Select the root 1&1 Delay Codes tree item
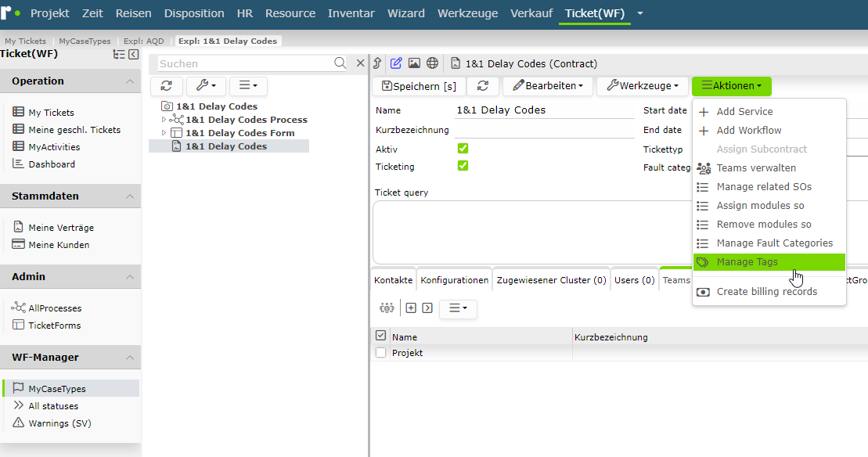 click(x=217, y=106)
